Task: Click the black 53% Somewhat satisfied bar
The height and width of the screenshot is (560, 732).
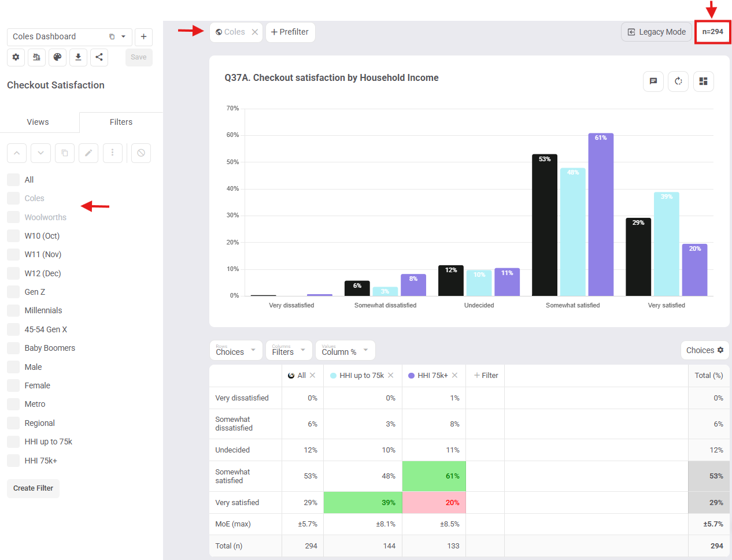Action: 545,225
